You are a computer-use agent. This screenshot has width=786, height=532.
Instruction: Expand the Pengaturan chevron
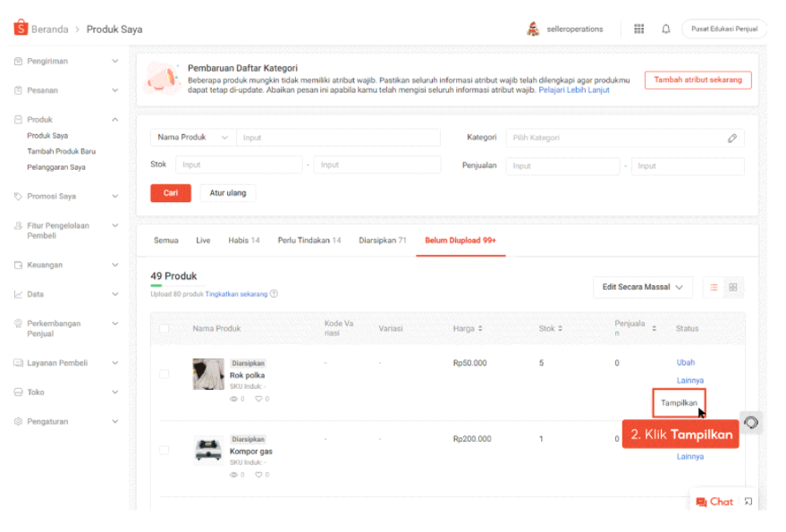tap(114, 421)
